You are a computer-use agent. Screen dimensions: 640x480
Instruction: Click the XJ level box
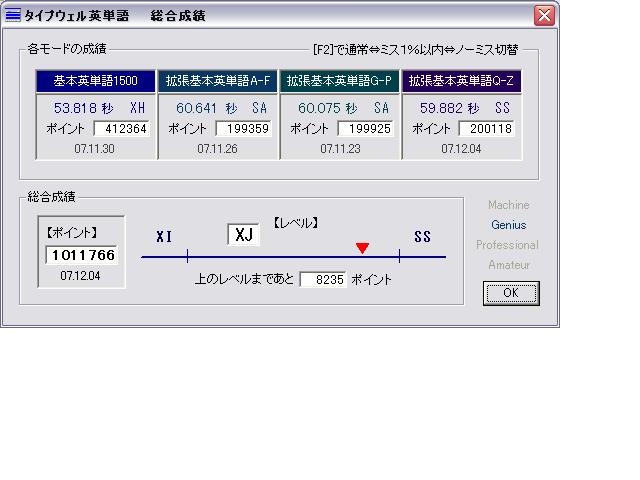point(243,235)
